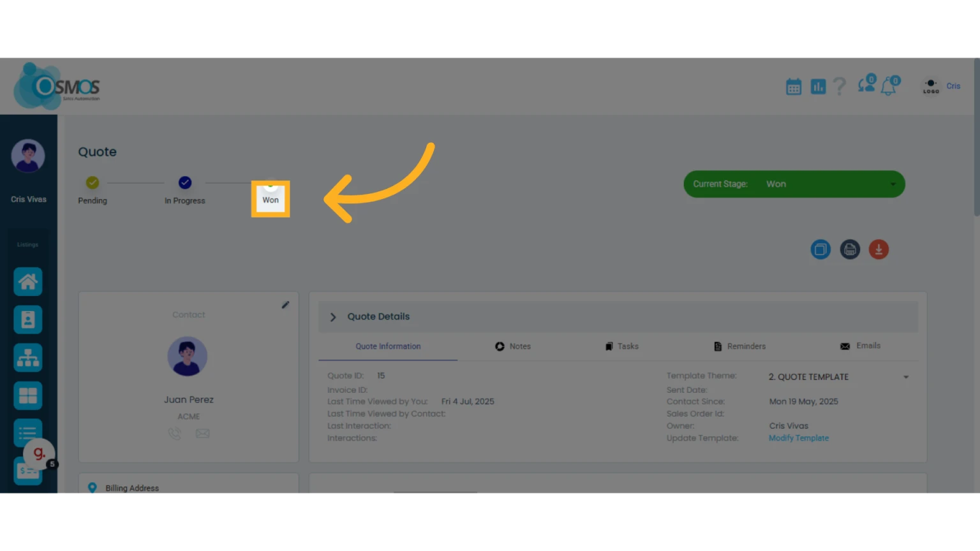Viewport: 980px width, 551px height.
Task: Switch to the Reminders tab
Action: pos(739,346)
